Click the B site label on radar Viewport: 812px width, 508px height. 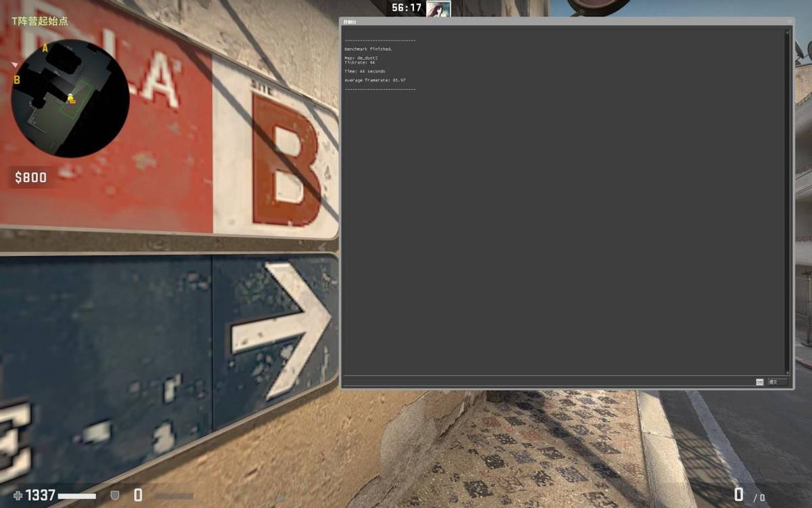click(x=17, y=80)
